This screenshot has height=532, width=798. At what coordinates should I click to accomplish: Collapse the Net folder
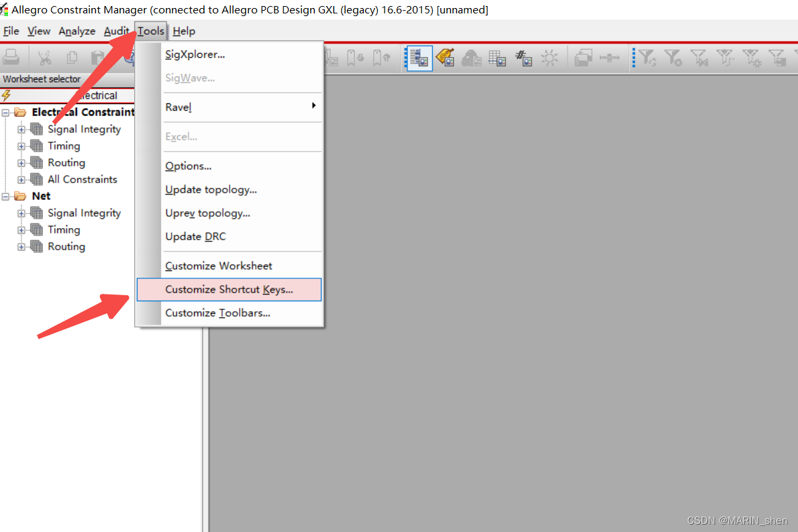point(5,197)
